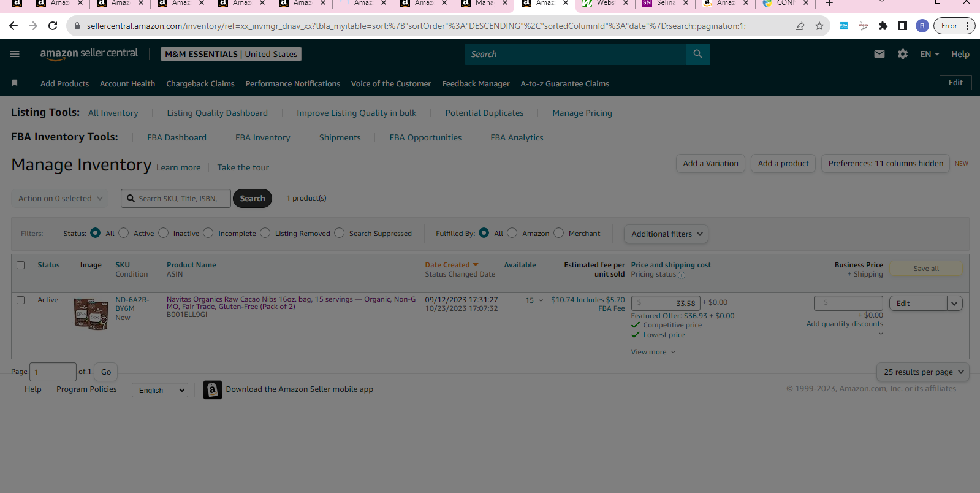
Task: Click the Listing Quality Dashboard link
Action: pyautogui.click(x=218, y=113)
